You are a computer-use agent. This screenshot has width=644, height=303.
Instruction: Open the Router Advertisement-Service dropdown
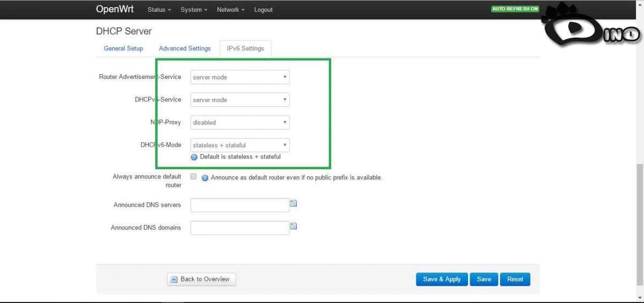pos(240,77)
